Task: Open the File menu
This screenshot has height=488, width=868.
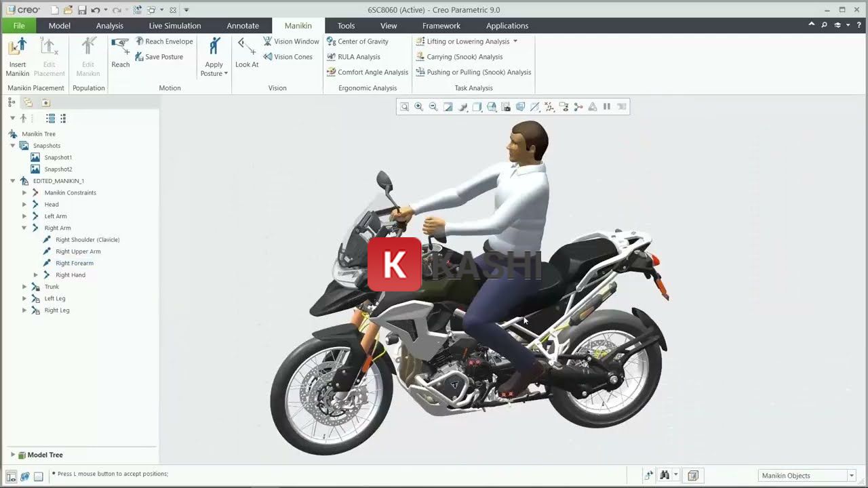Action: [18, 25]
